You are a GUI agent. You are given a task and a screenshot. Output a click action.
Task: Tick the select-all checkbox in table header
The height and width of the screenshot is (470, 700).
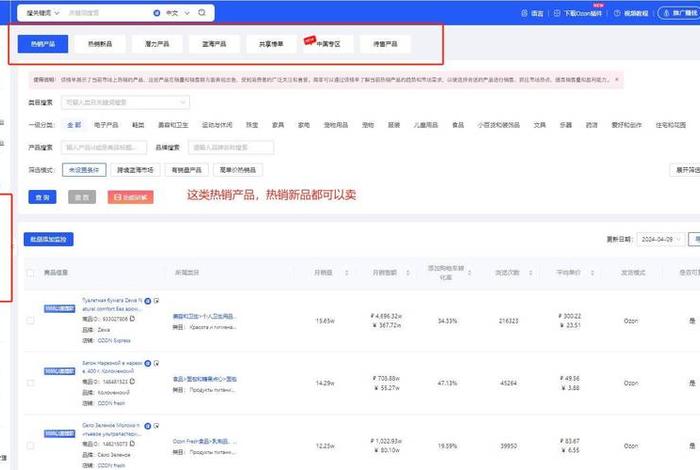pos(30,273)
